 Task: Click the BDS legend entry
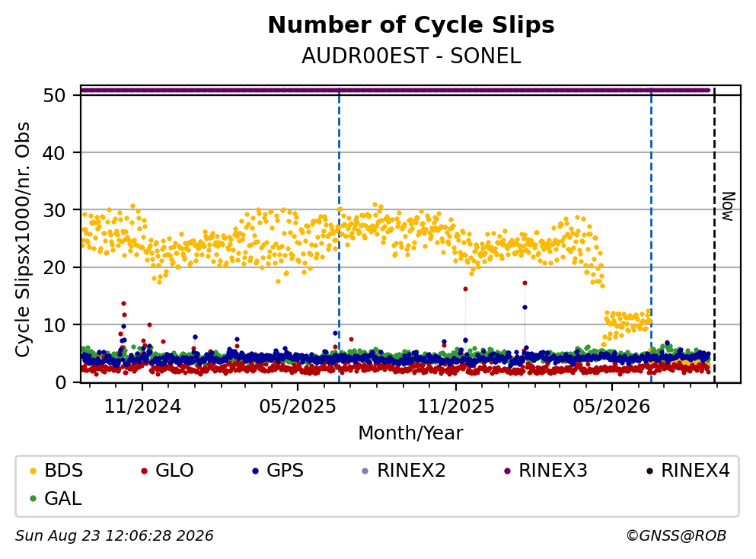pyautogui.click(x=56, y=470)
